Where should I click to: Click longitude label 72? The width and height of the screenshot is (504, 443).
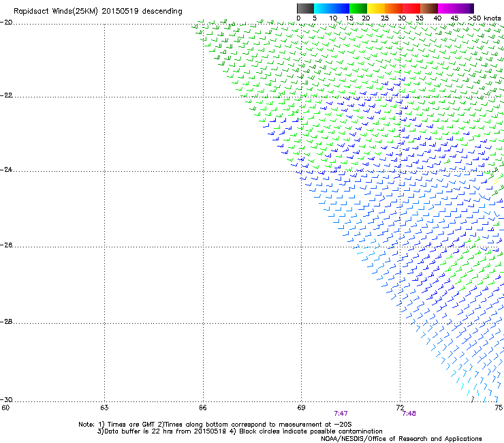(400, 408)
